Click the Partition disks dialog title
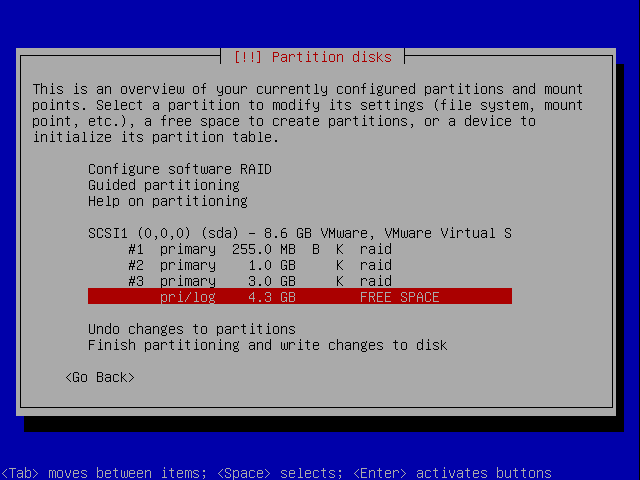640x480 pixels. tap(313, 57)
